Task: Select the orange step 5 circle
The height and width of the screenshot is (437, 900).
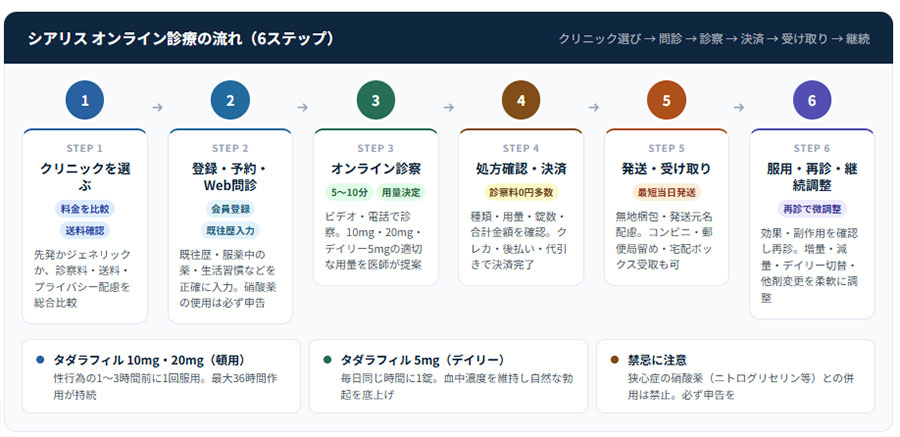Action: pyautogui.click(x=666, y=101)
